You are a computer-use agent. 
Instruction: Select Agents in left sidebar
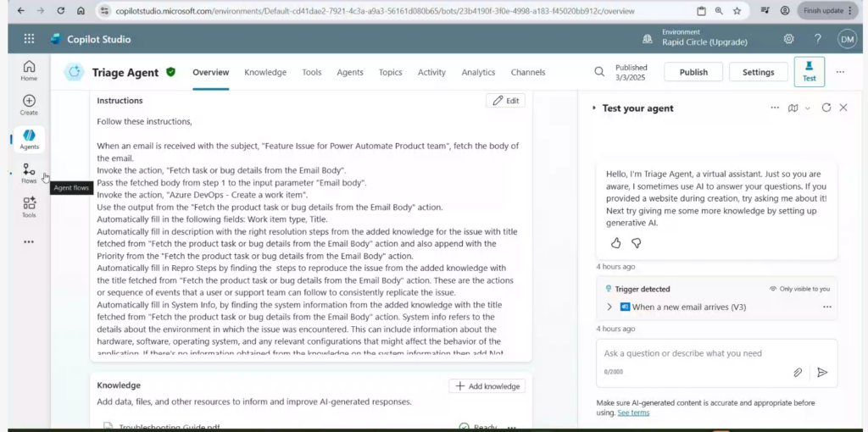click(30, 140)
